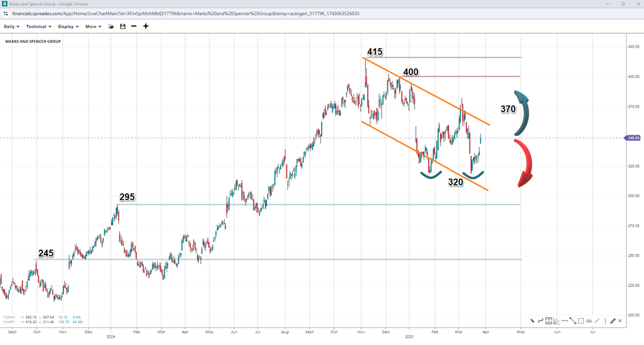Select the fan lines drawing tool

556,321
